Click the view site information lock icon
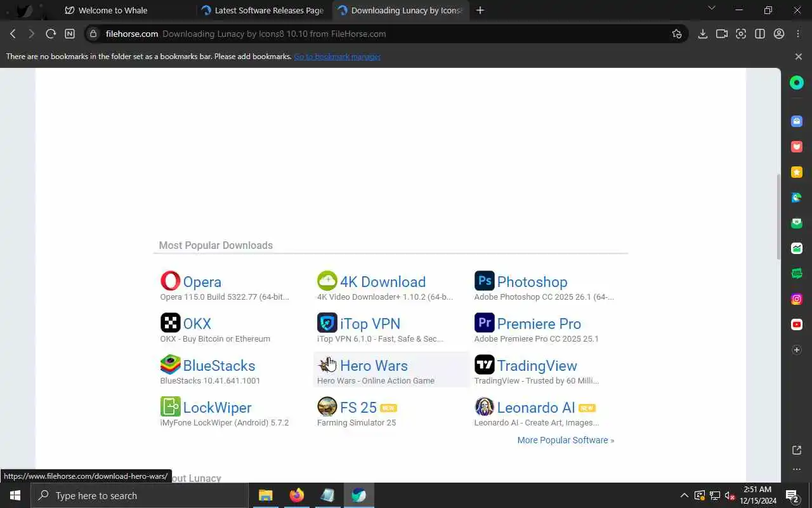The image size is (812, 508). pos(93,34)
